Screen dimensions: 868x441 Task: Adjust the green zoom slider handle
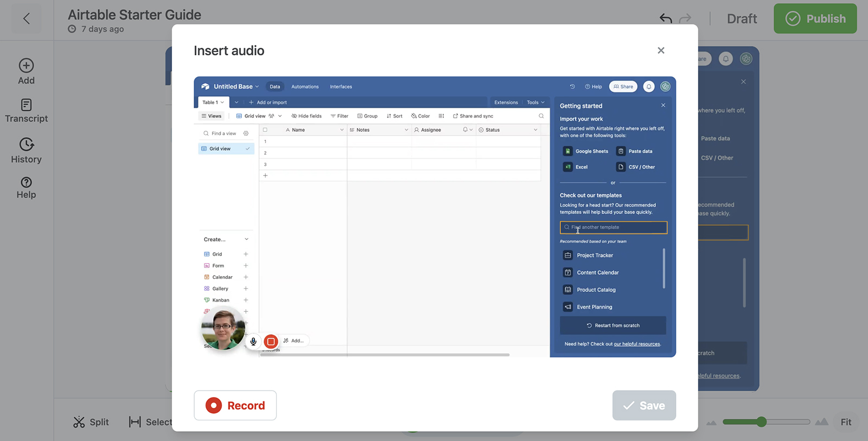click(x=761, y=422)
